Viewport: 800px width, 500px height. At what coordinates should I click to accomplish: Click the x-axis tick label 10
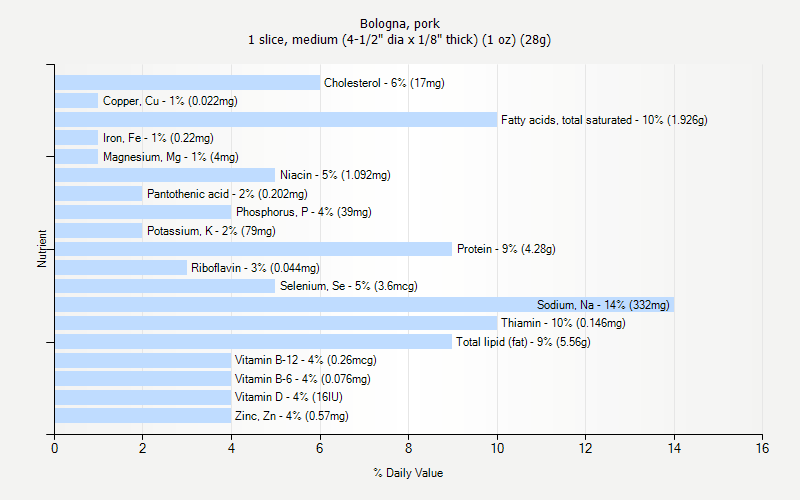[497, 448]
